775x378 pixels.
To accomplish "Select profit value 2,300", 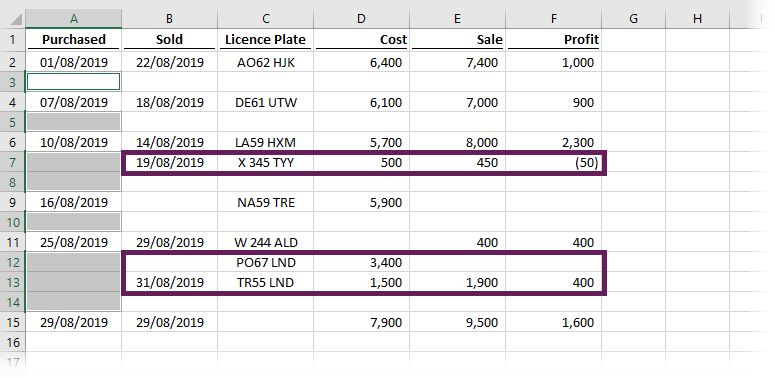I will [554, 142].
